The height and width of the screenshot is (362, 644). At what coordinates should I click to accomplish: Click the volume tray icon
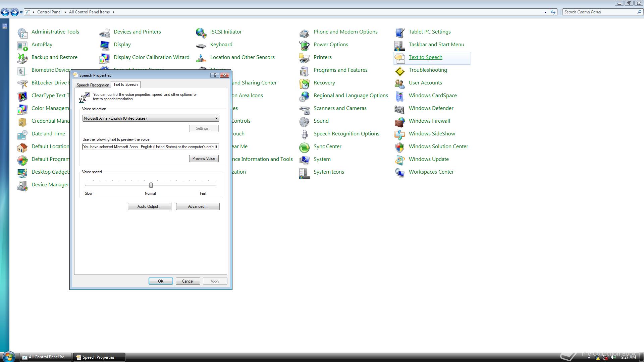click(613, 357)
